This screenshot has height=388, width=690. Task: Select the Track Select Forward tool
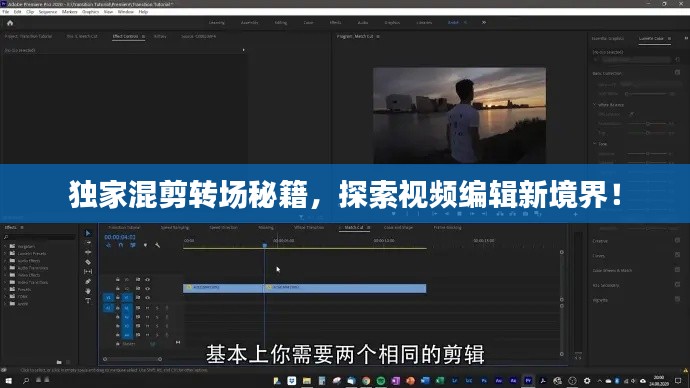click(x=88, y=243)
